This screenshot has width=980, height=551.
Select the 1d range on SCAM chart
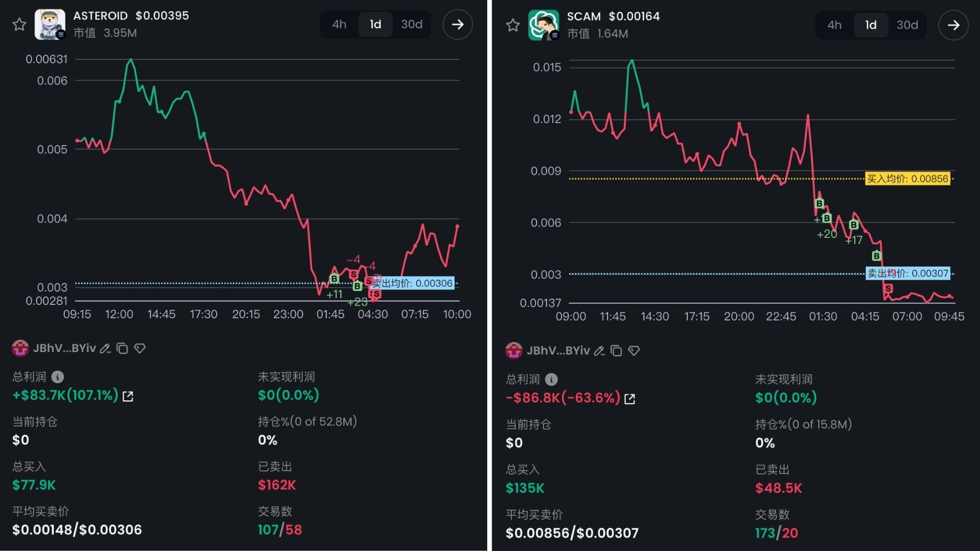point(871,25)
